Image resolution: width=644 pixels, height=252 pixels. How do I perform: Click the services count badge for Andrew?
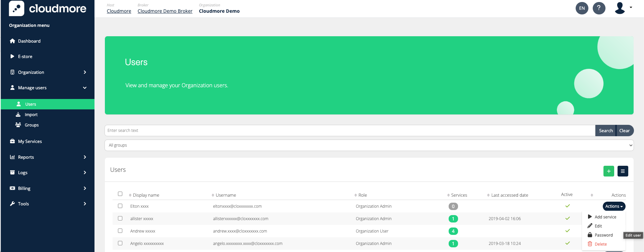tap(453, 231)
